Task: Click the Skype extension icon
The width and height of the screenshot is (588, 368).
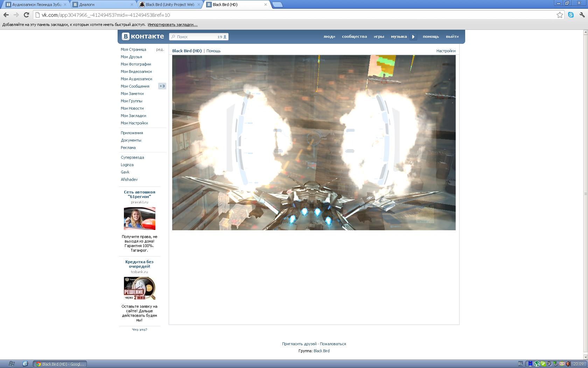Action: click(571, 15)
